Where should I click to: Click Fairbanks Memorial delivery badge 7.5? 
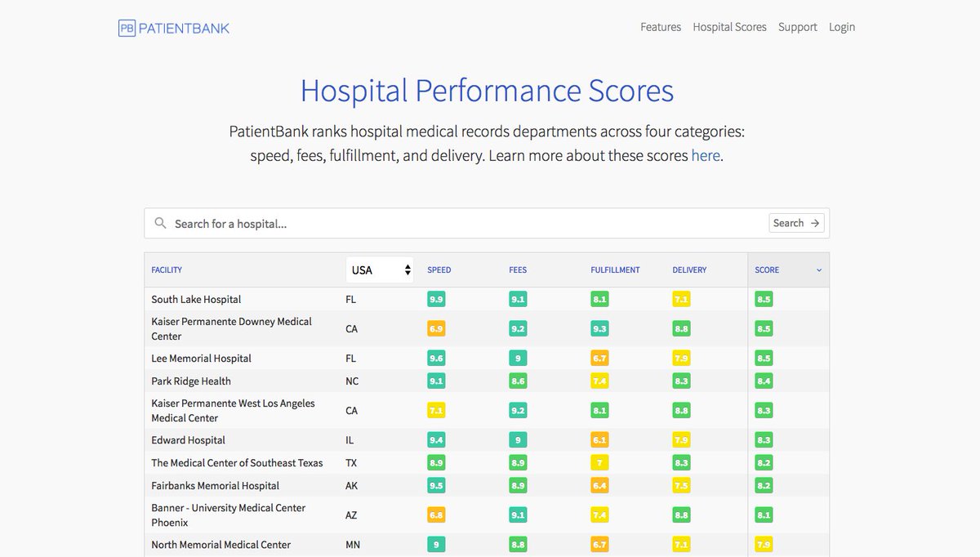pyautogui.click(x=681, y=486)
